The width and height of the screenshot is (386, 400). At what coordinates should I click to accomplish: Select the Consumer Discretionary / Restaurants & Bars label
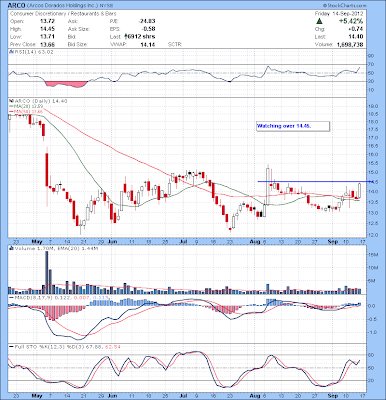63,14
